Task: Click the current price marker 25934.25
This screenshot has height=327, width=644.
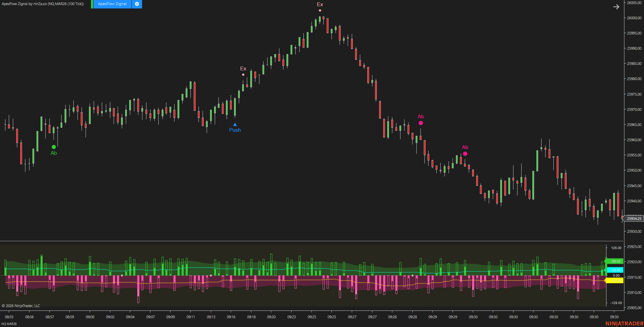Action: [634, 219]
